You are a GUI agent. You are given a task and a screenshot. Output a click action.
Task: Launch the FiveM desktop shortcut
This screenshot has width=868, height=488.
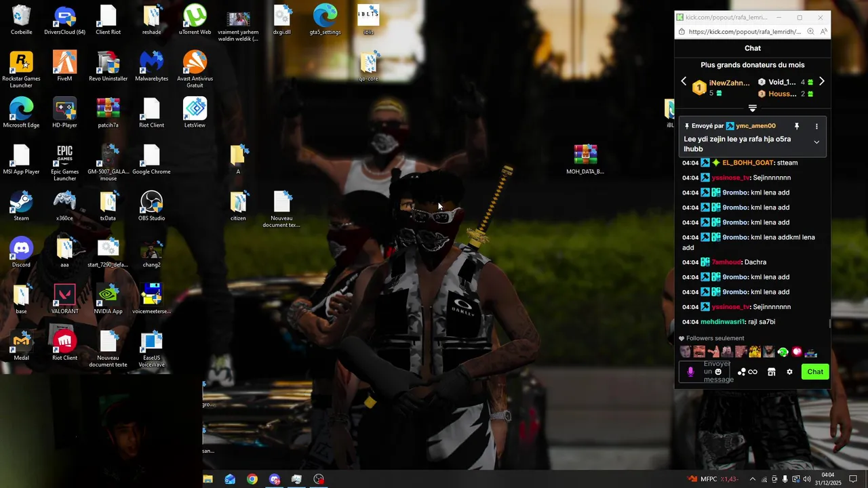click(x=64, y=66)
